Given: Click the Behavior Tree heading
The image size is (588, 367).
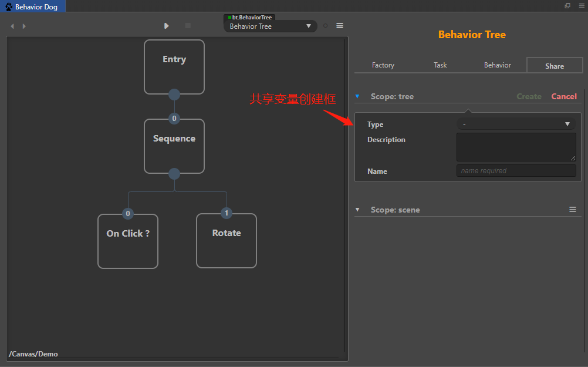Looking at the screenshot, I should pos(472,35).
